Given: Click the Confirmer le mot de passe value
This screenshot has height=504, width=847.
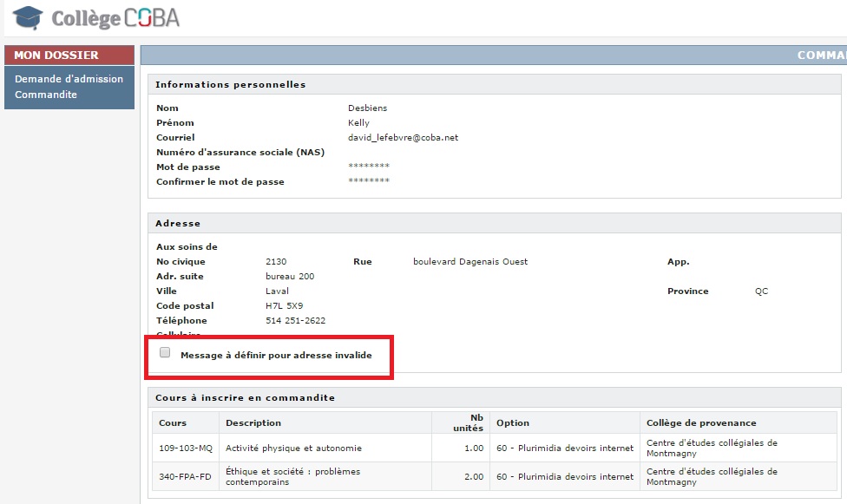Looking at the screenshot, I should [368, 181].
